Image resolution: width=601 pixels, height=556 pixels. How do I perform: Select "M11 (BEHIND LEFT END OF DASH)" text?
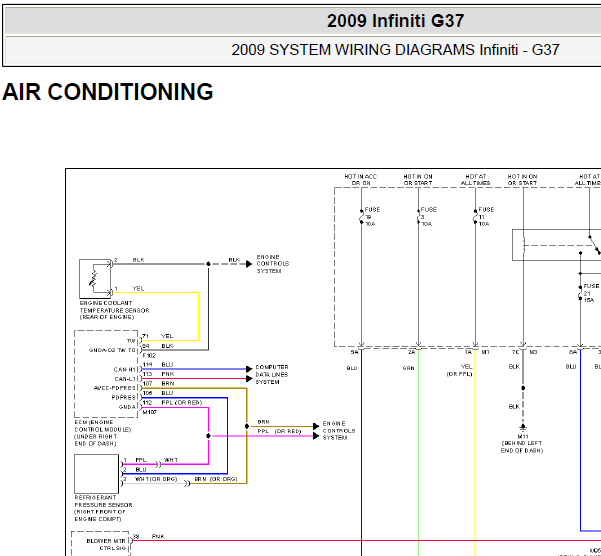522,443
